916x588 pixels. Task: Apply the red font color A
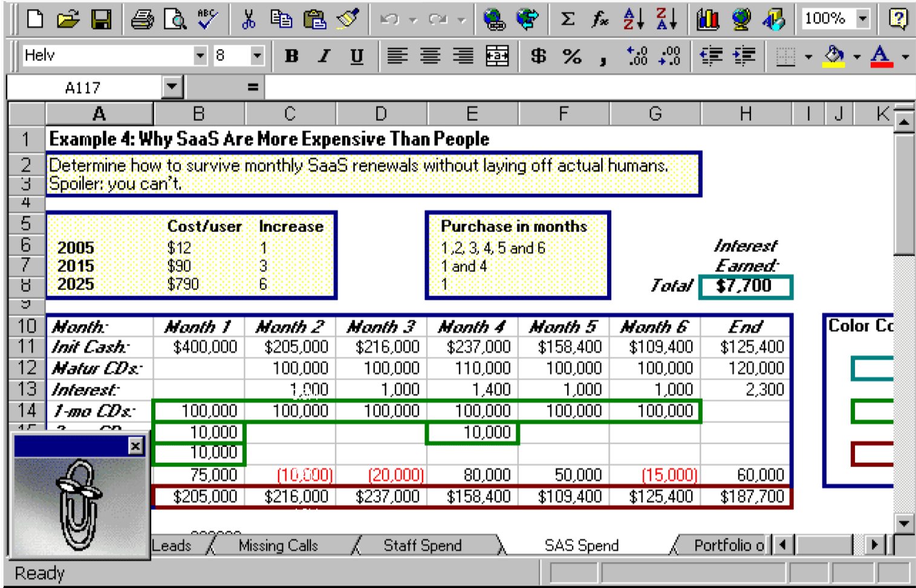tap(882, 56)
